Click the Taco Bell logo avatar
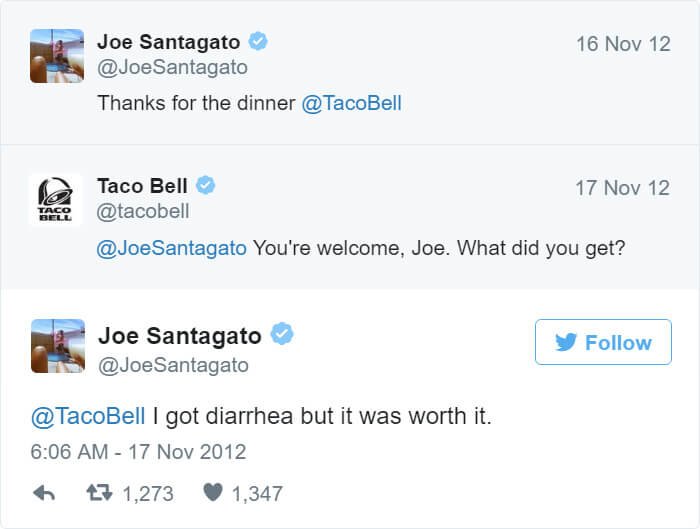This screenshot has width=700, height=529. tap(55, 200)
